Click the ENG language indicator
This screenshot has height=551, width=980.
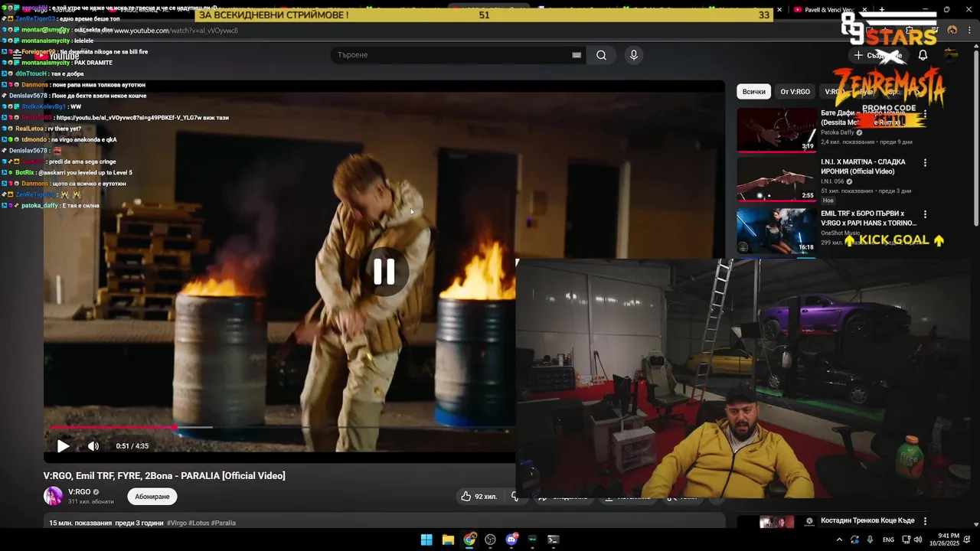click(x=888, y=540)
